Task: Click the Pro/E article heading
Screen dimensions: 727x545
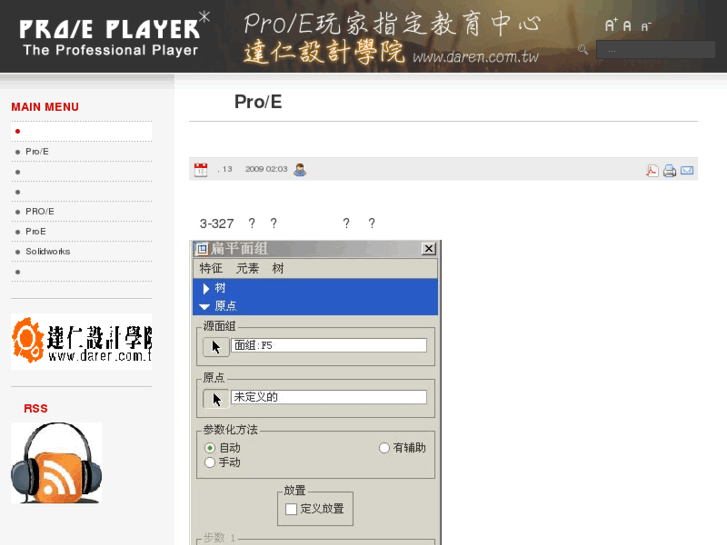Action: pyautogui.click(x=258, y=102)
